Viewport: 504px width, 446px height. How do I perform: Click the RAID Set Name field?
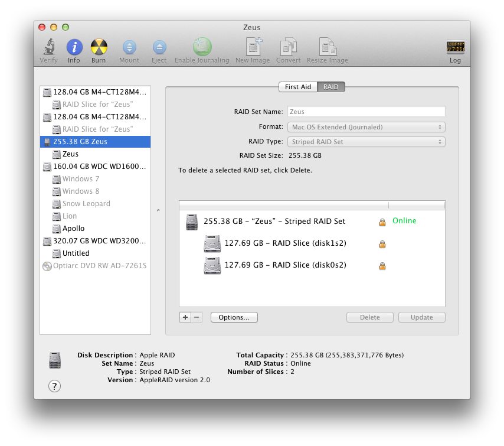coord(366,112)
